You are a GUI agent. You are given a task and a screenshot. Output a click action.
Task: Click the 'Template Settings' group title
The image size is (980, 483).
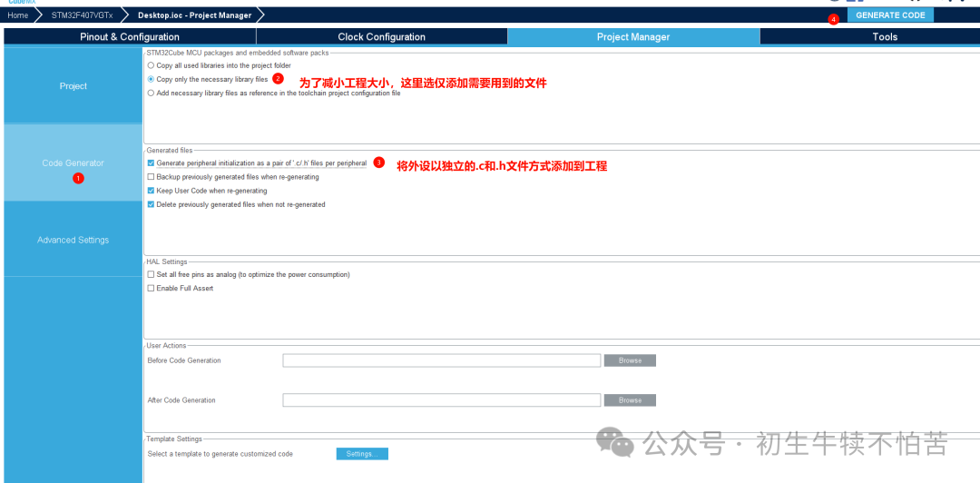pyautogui.click(x=173, y=439)
